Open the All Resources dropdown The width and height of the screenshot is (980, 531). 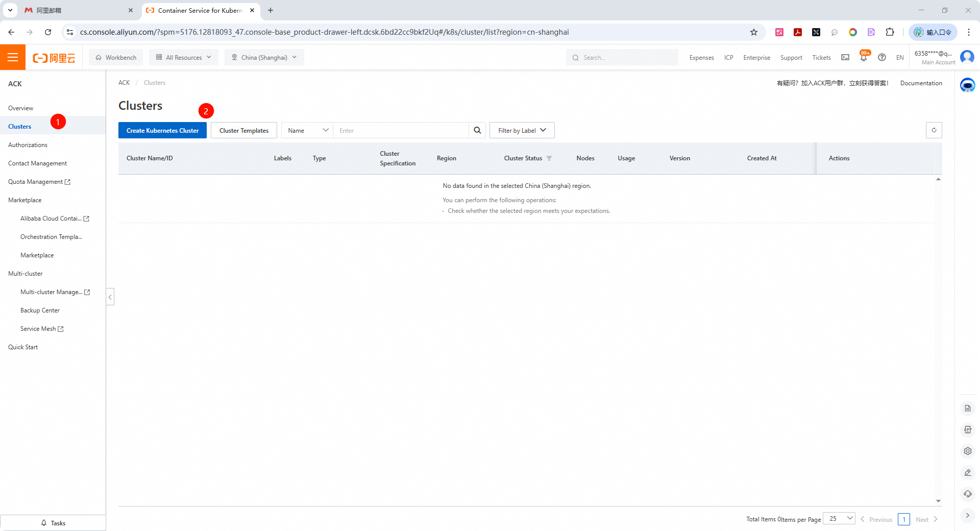pos(184,57)
